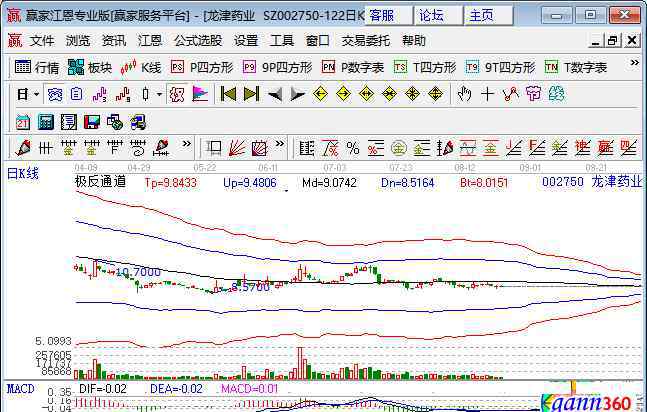Open the calculator icon

[x=46, y=122]
